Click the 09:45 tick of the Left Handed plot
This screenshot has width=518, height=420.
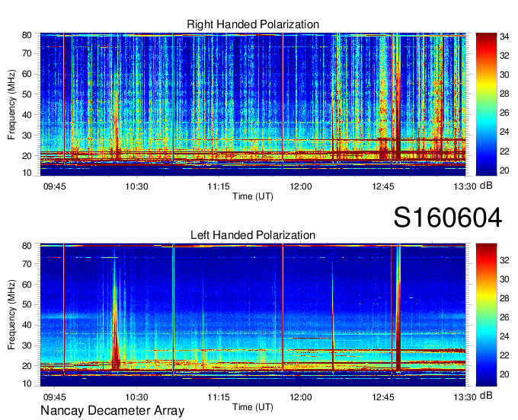[55, 397]
